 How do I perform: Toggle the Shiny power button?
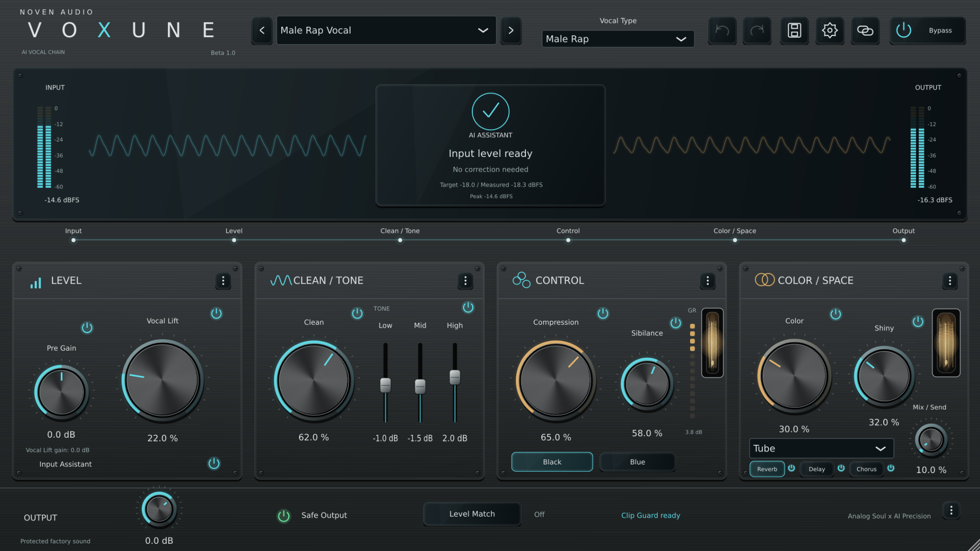tap(918, 322)
